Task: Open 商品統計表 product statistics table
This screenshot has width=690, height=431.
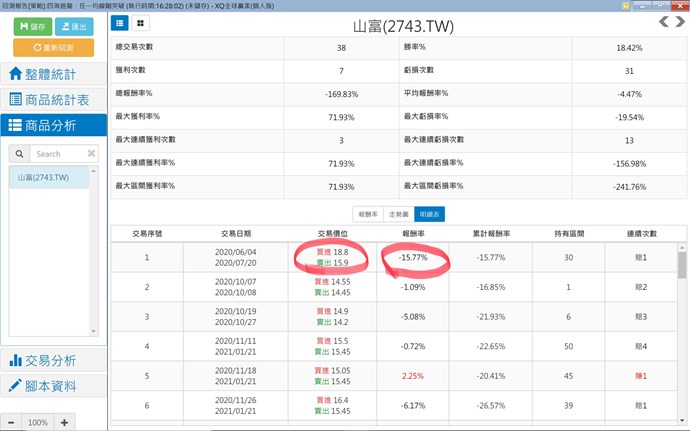Action: point(53,99)
